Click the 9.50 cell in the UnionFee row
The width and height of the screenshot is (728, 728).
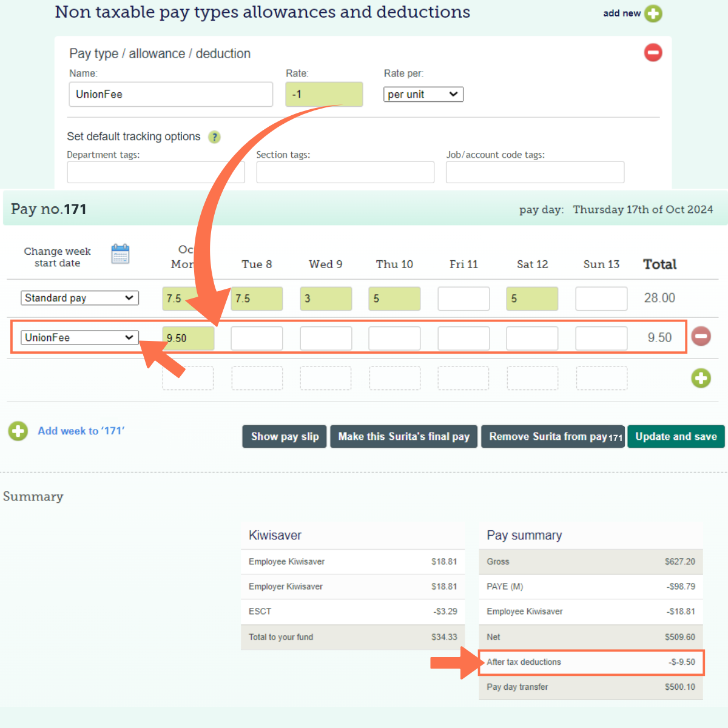click(188, 338)
